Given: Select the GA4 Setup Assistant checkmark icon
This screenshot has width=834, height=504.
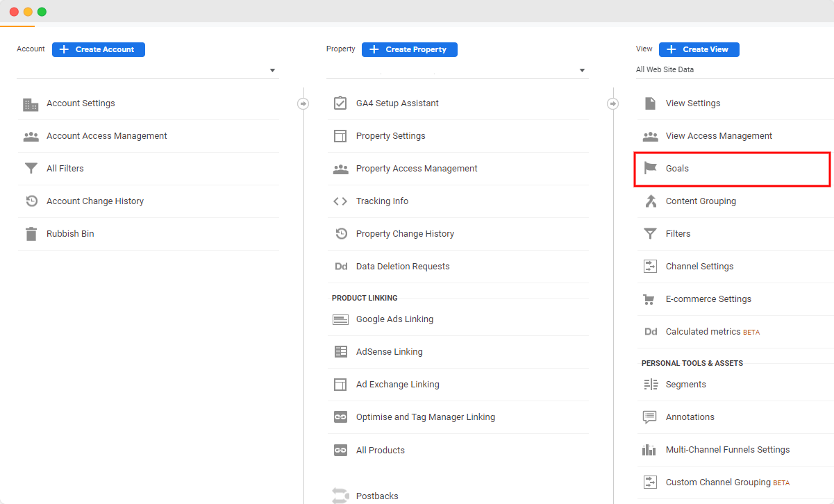Looking at the screenshot, I should [340, 103].
